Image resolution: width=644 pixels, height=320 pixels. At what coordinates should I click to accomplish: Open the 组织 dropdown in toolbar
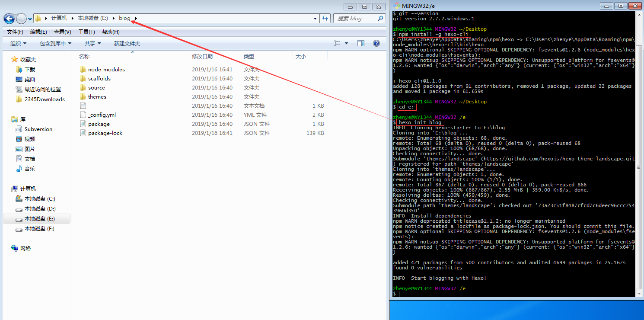point(19,43)
